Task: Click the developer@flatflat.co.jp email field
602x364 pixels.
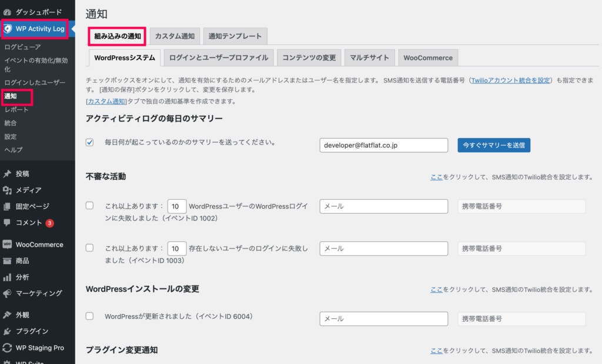Action: (383, 146)
